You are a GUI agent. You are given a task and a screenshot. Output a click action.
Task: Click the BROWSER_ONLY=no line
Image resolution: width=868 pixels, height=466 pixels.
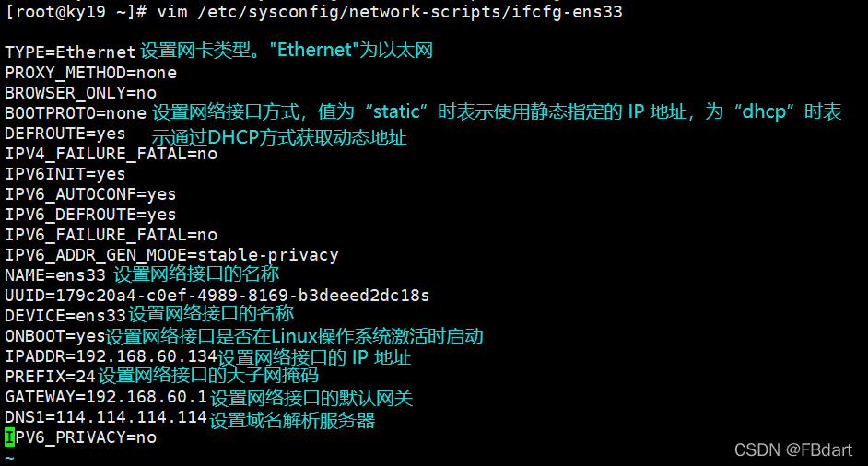[80, 93]
